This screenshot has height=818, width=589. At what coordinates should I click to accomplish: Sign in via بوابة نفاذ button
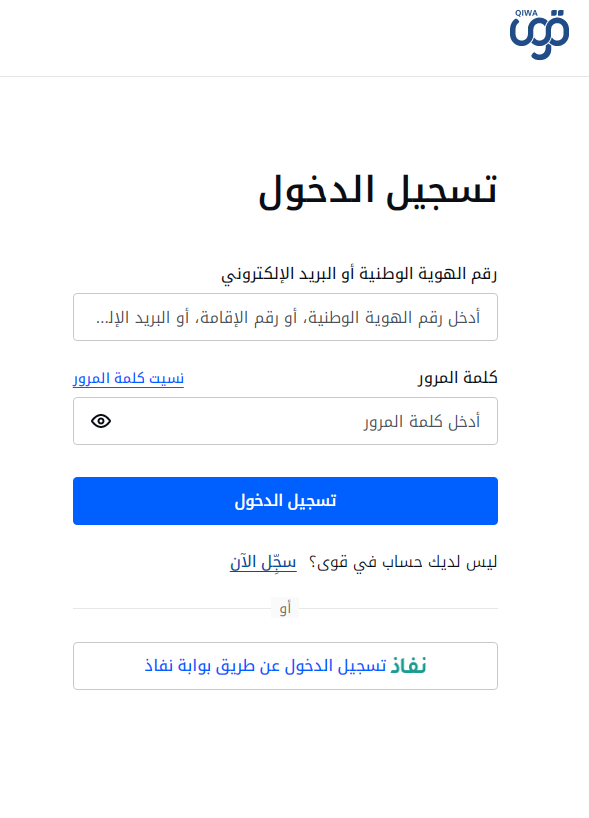tap(285, 666)
